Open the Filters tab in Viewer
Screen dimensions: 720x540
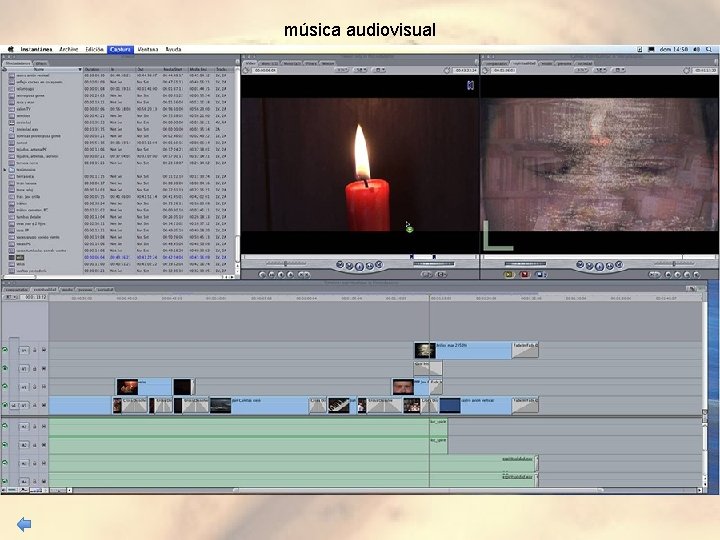pyautogui.click(x=311, y=63)
